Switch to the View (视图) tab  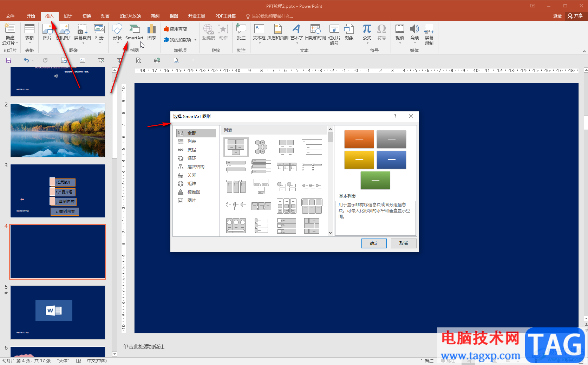click(x=174, y=16)
